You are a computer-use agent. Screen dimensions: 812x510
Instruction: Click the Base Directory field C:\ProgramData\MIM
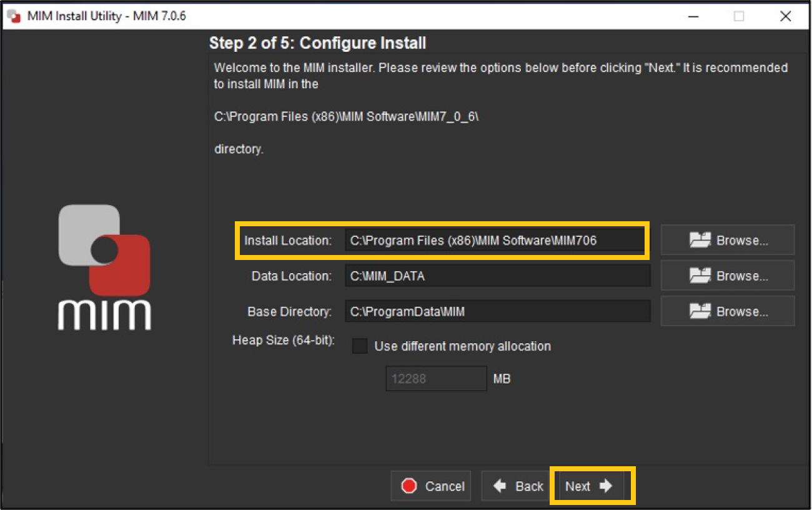pos(497,311)
